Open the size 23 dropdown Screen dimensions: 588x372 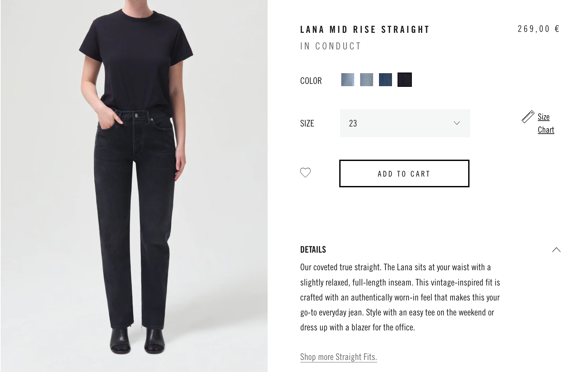[405, 123]
